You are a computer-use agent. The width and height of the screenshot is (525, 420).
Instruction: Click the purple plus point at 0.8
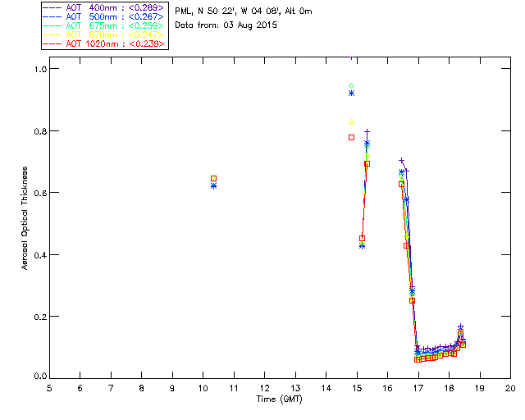pos(367,131)
